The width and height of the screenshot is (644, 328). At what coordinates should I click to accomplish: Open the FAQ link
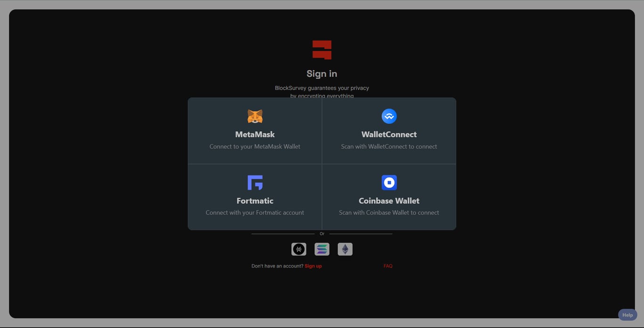point(388,266)
